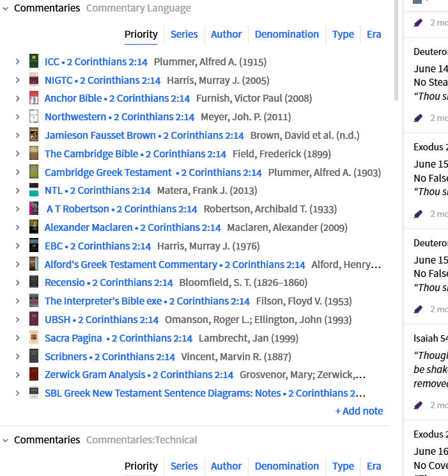448x476 pixels.
Task: Open Type tab in Commentary Language section
Action: (x=343, y=35)
